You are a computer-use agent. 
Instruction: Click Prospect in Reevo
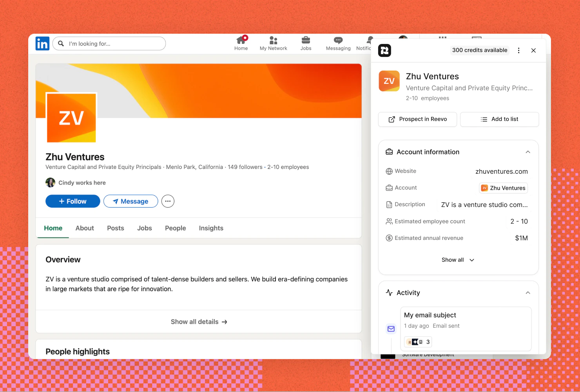coord(417,119)
